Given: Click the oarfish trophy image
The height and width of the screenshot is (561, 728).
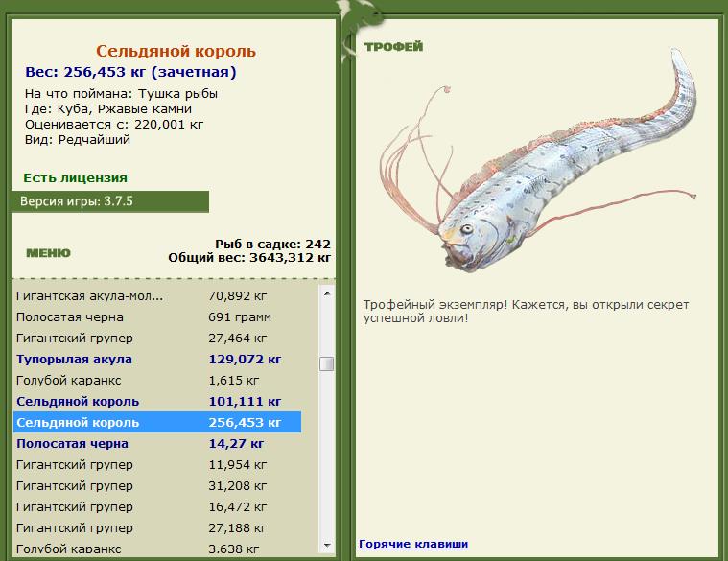Looking at the screenshot, I should click(538, 160).
